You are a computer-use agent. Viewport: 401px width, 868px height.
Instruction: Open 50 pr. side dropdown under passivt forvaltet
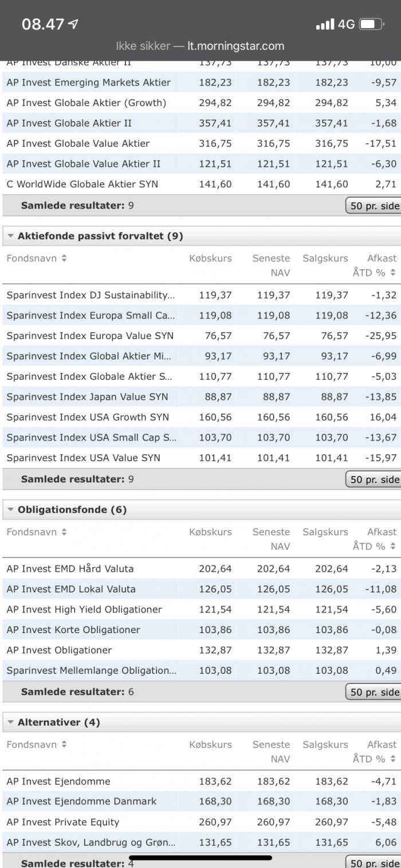pyautogui.click(x=374, y=479)
